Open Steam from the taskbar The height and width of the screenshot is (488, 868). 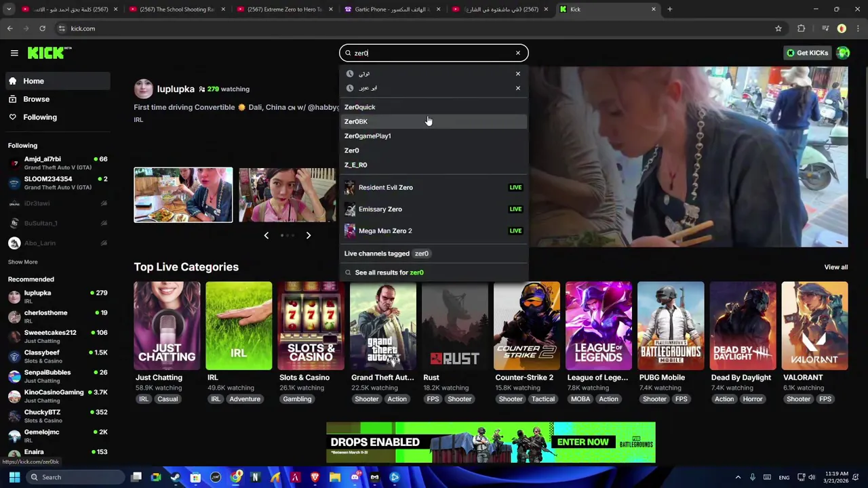176,477
